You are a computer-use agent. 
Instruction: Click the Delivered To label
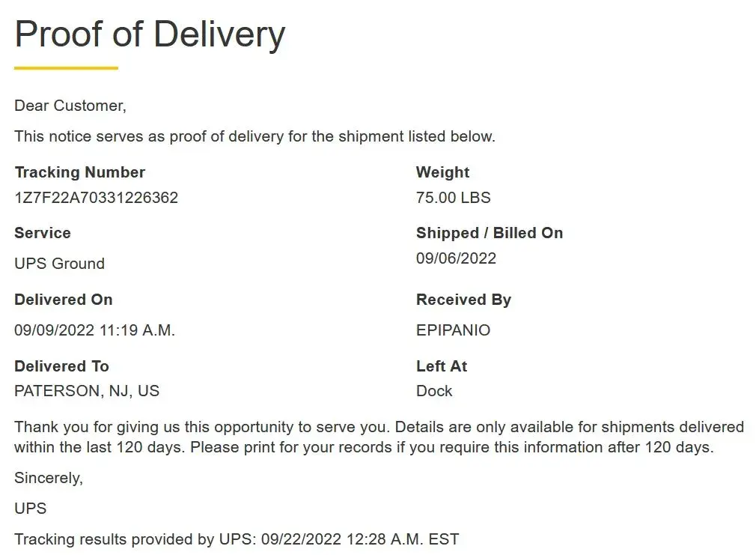pyautogui.click(x=61, y=366)
